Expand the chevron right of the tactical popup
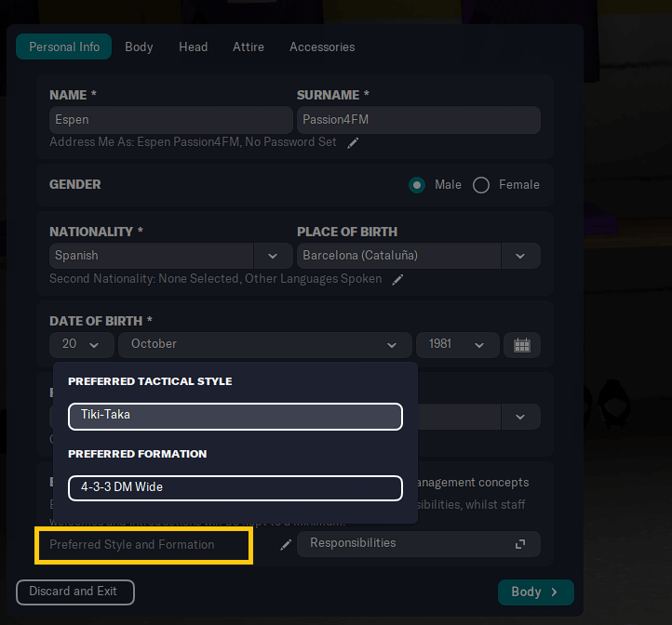672x625 pixels. pos(520,417)
